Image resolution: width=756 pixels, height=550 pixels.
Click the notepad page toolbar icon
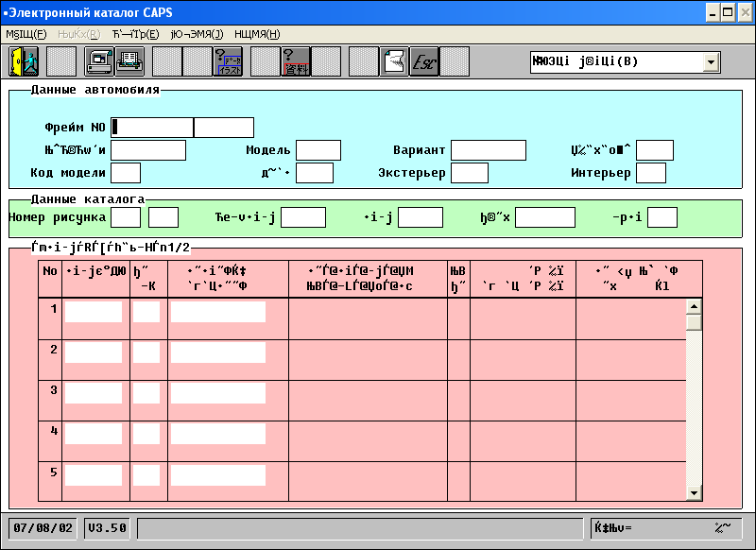(394, 62)
